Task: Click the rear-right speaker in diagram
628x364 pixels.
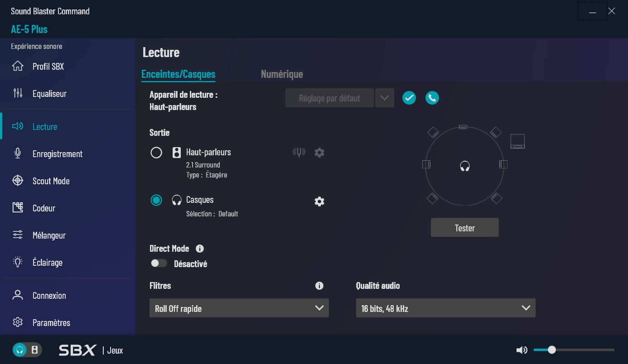Action: (x=496, y=198)
